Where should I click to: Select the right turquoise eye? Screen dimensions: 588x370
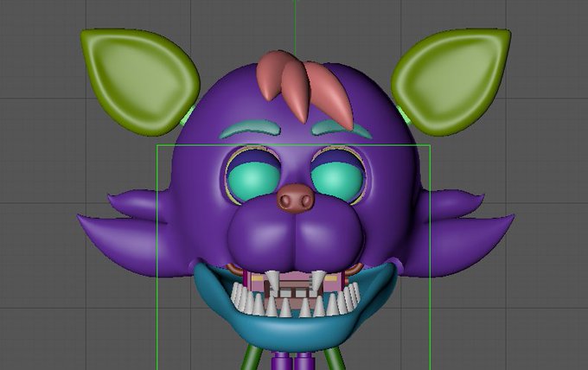click(x=337, y=179)
